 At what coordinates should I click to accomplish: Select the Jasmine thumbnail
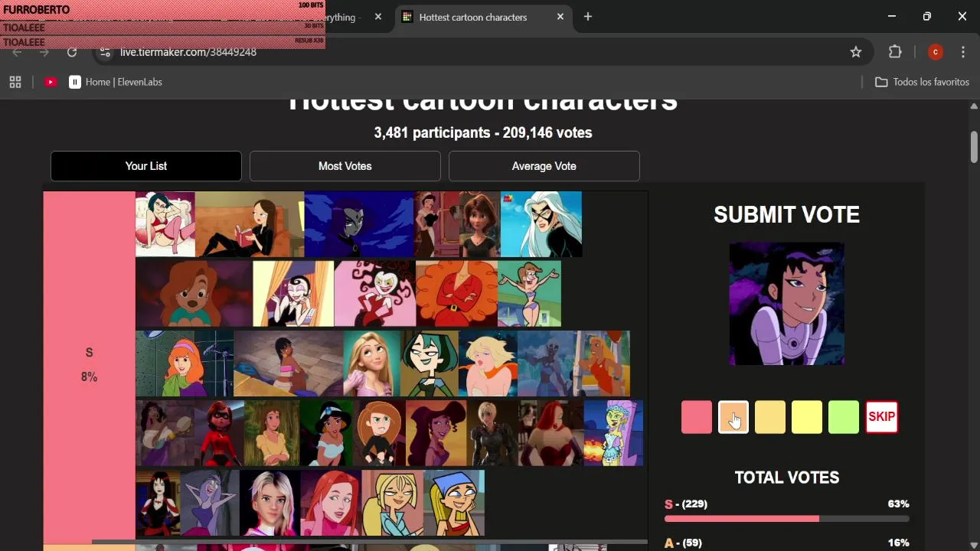pos(326,433)
